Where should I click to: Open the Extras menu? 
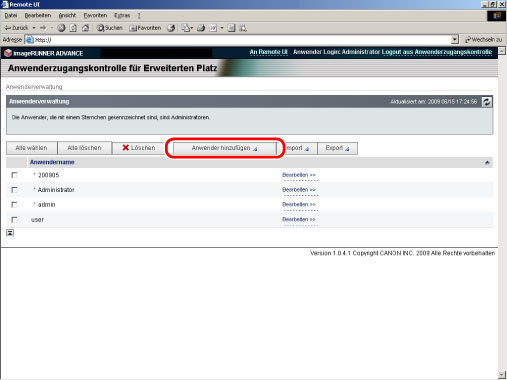click(x=122, y=15)
